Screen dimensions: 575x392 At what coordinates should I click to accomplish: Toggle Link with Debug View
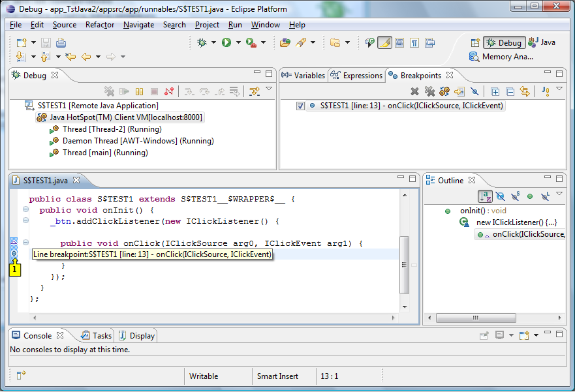coord(525,91)
